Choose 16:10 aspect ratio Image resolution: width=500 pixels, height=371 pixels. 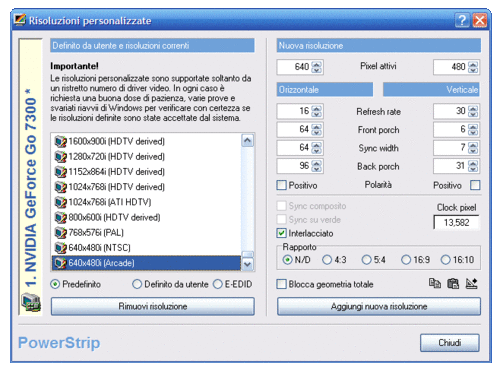coord(445,260)
